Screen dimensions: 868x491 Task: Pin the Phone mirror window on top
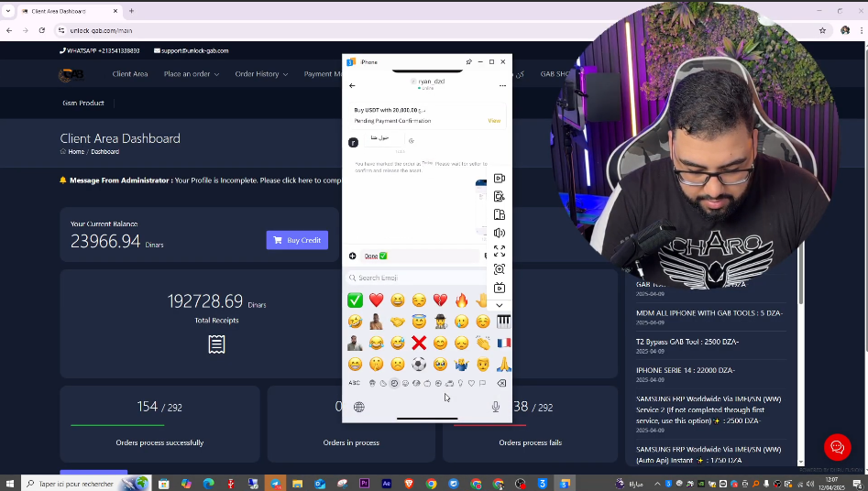coord(469,62)
